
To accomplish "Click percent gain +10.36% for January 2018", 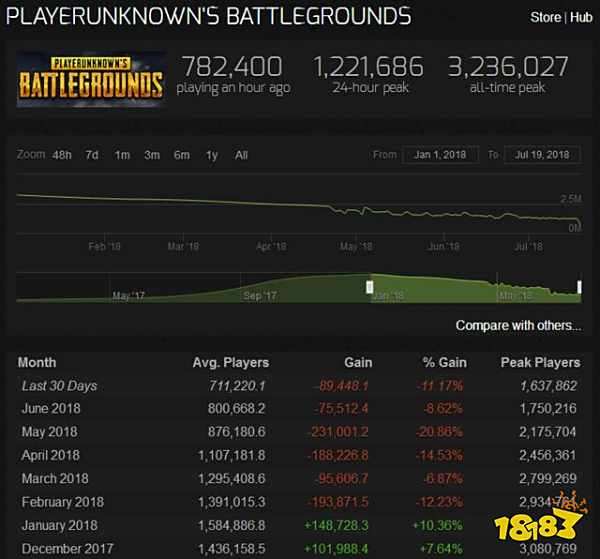I will pos(438,525).
